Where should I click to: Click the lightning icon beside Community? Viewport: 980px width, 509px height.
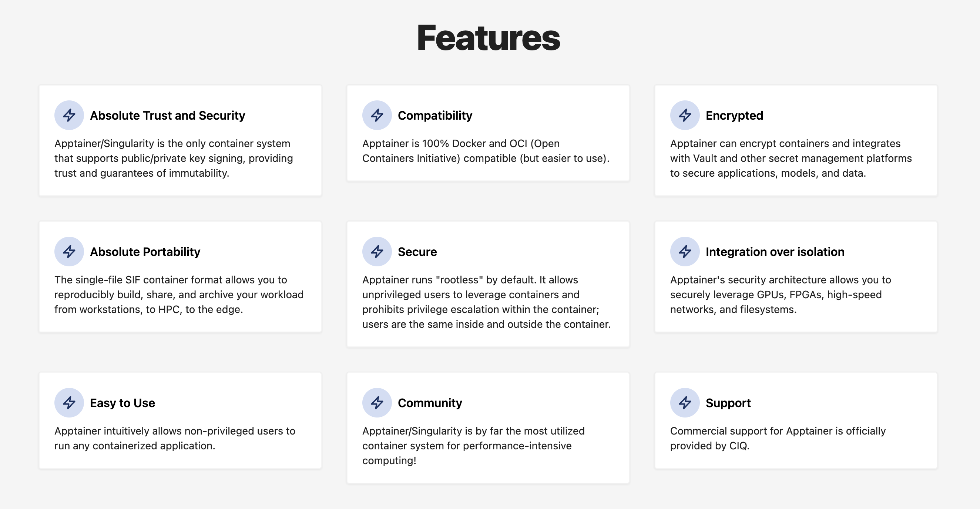point(377,402)
